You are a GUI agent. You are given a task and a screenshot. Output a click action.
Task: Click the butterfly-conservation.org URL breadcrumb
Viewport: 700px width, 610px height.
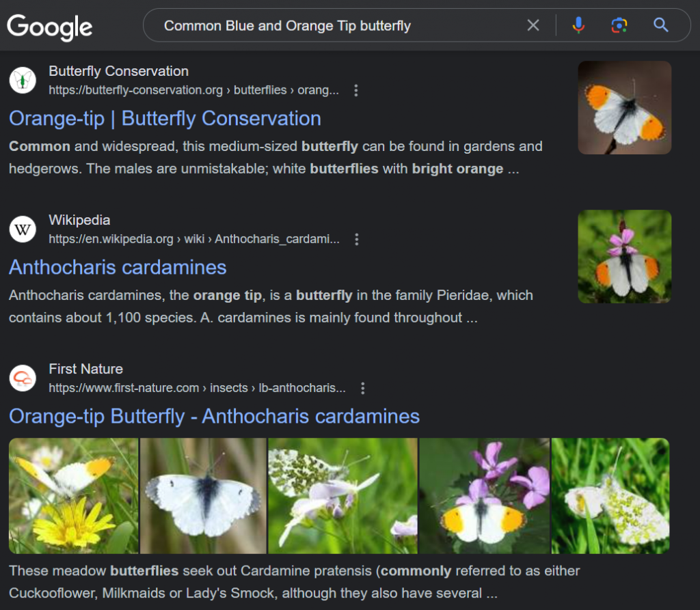193,90
